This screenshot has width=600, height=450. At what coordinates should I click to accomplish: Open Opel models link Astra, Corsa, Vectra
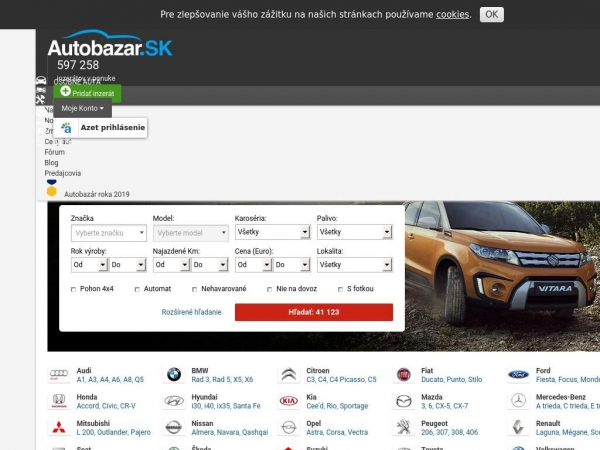337,432
